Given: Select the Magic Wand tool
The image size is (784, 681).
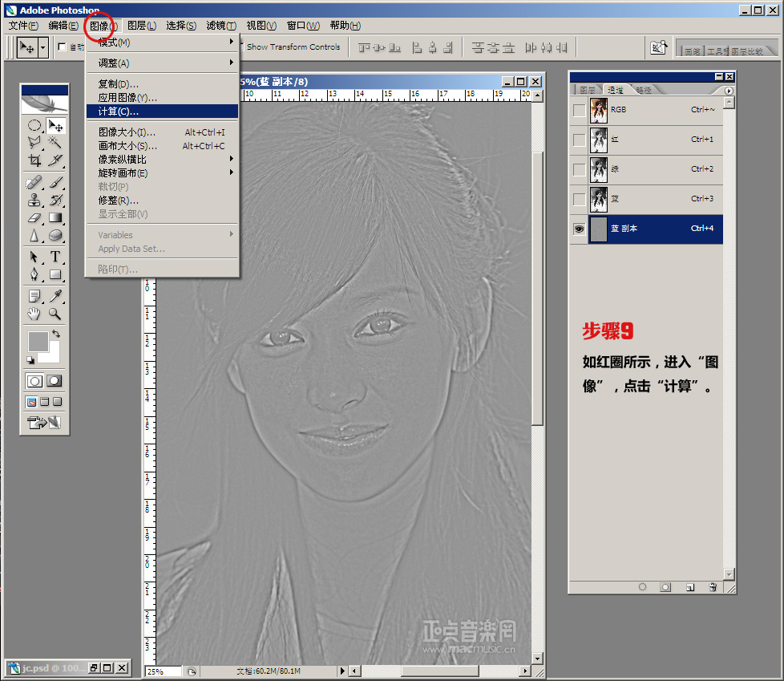Looking at the screenshot, I should point(55,141).
